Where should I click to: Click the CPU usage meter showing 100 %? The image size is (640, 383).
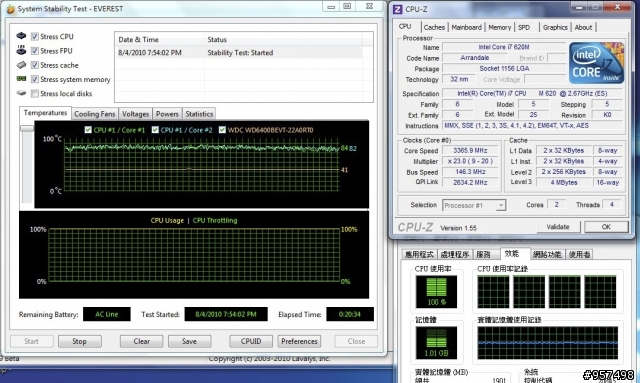(x=436, y=292)
